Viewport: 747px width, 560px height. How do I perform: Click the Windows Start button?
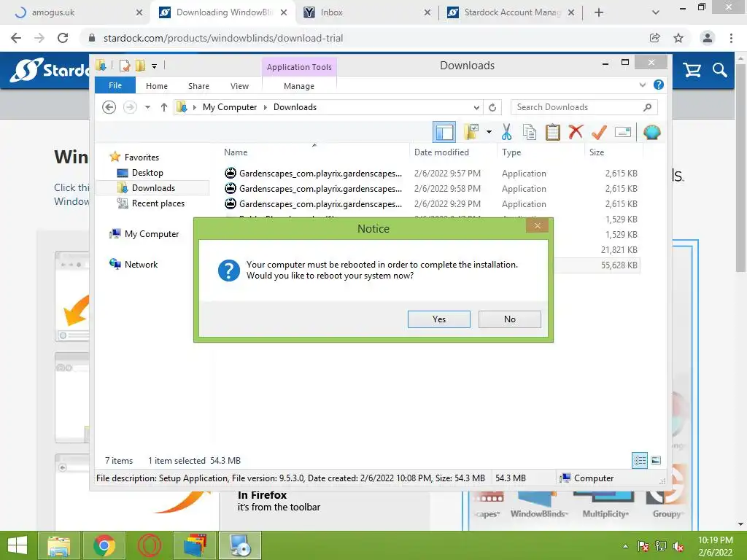[18, 545]
